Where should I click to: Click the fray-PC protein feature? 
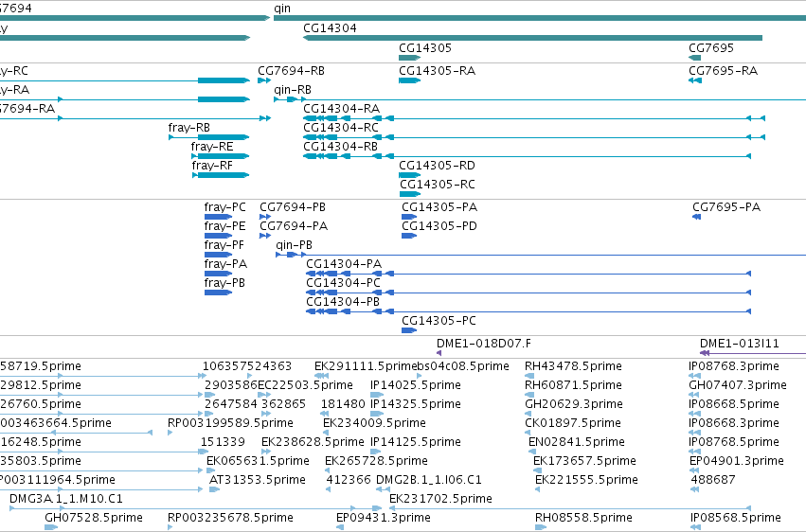[x=218, y=217]
